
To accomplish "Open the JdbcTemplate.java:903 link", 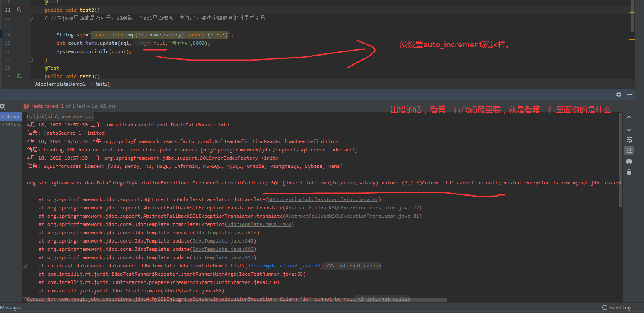I will (223, 249).
